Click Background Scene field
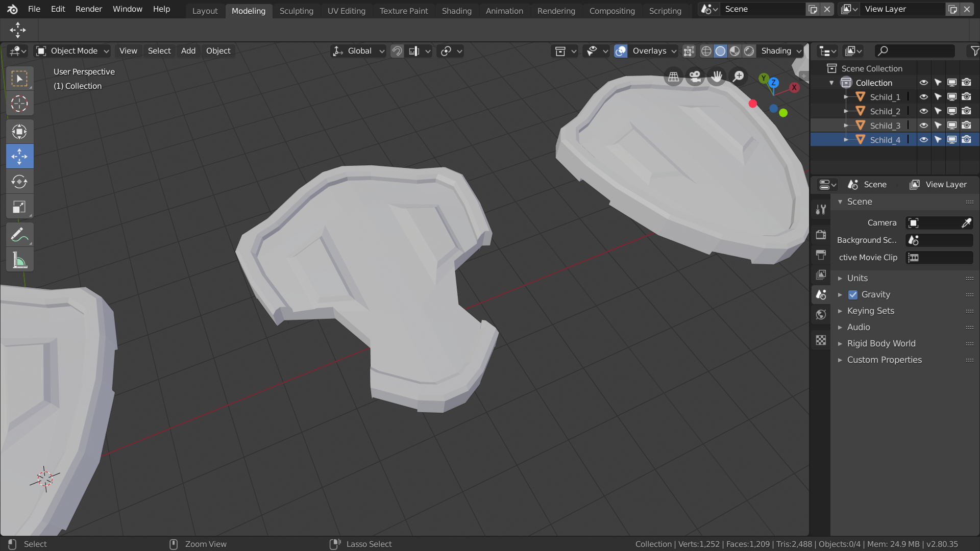 tap(939, 240)
